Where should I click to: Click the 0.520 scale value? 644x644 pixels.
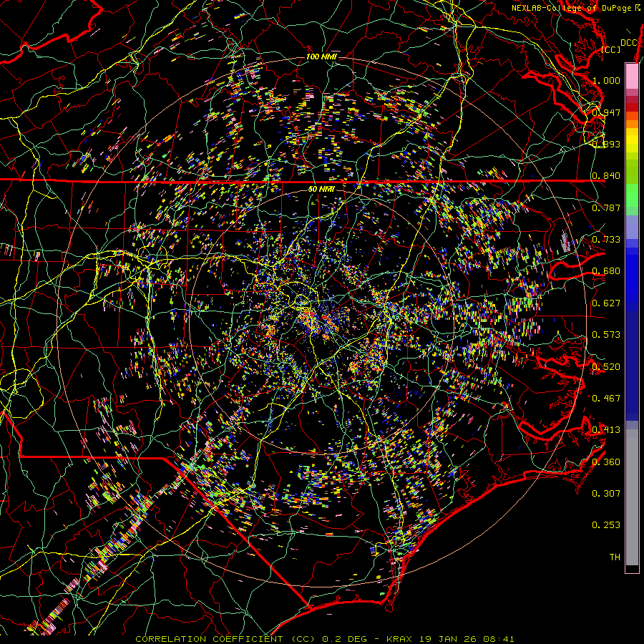[606, 366]
